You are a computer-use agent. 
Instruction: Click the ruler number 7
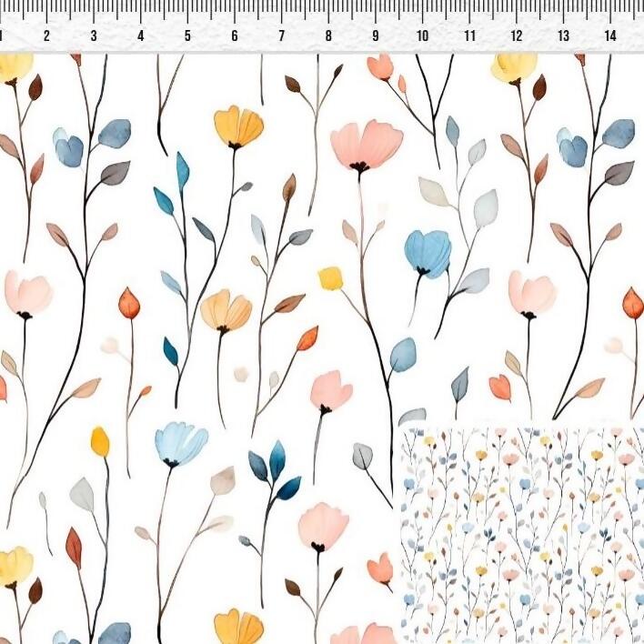pyautogui.click(x=281, y=36)
